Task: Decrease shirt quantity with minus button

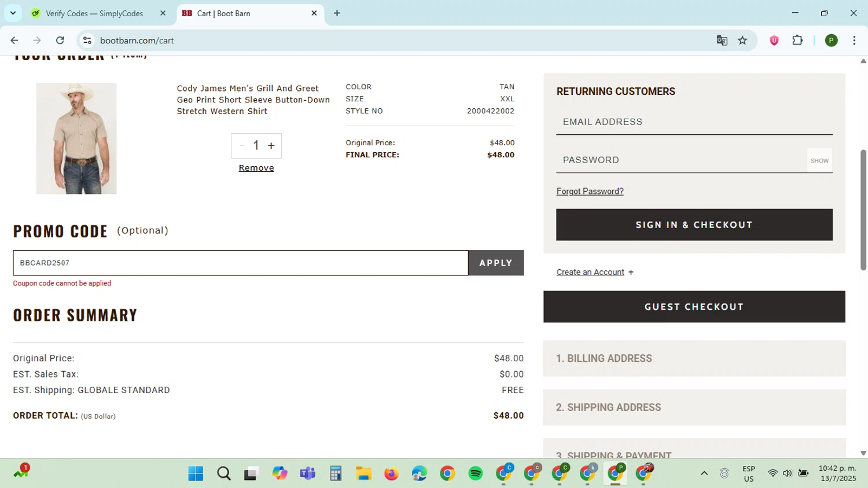Action: [242, 146]
